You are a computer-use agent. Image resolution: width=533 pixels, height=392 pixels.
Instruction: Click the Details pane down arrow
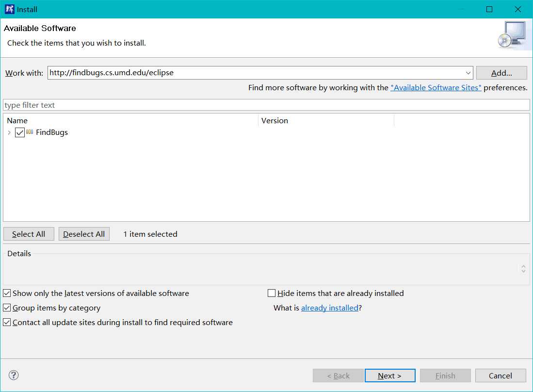pyautogui.click(x=523, y=271)
